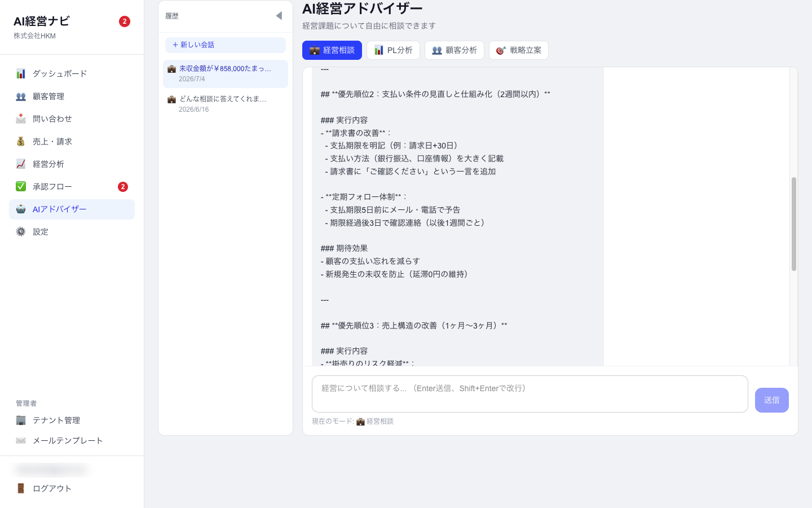The height and width of the screenshot is (508, 812).
Task: Click the テナント管理 building icon
Action: click(21, 420)
